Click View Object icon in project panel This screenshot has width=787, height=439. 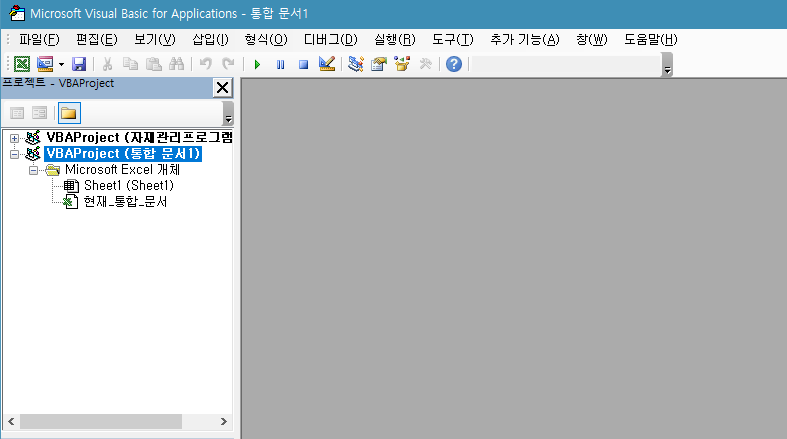pyautogui.click(x=39, y=113)
